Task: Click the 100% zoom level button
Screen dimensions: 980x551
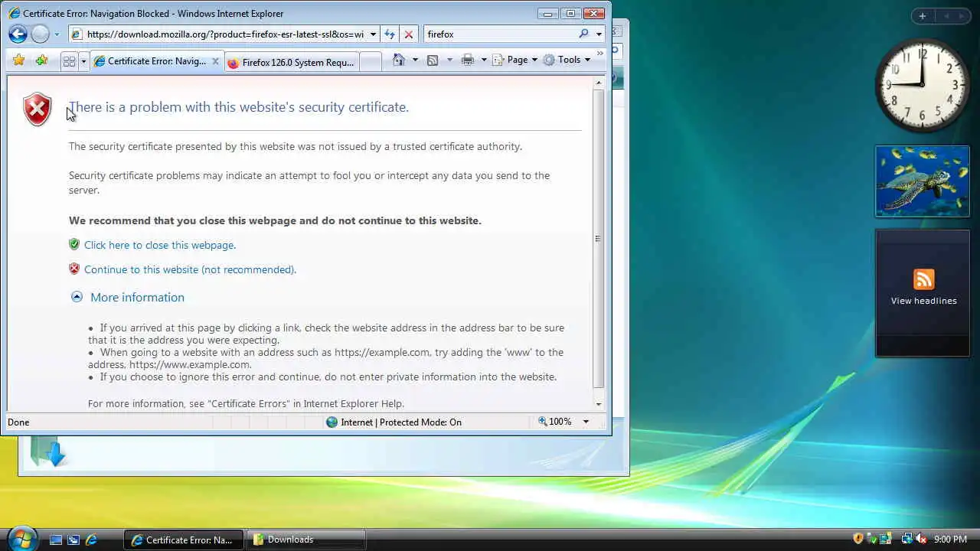Action: pyautogui.click(x=555, y=422)
